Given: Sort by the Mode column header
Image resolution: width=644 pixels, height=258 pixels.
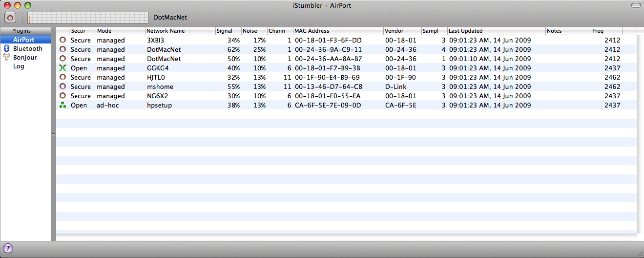Looking at the screenshot, I should (x=120, y=31).
